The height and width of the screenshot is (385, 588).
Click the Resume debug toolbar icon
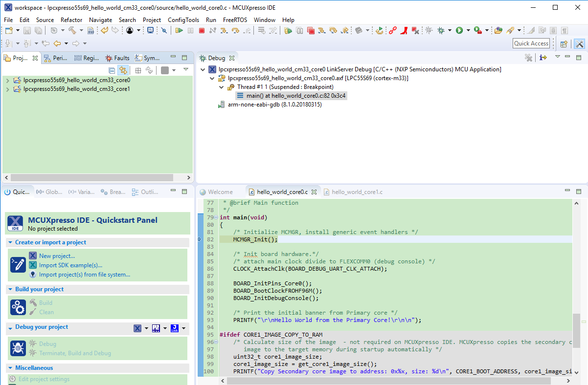pyautogui.click(x=179, y=30)
